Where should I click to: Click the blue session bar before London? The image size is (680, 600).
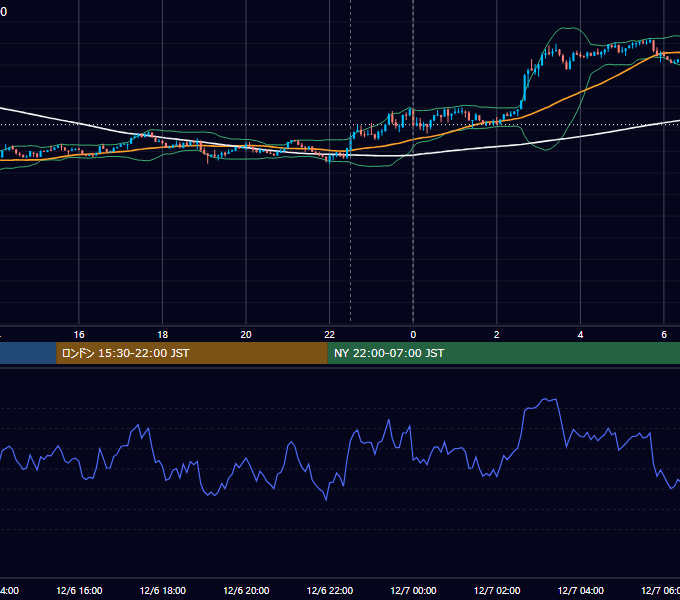pos(28,353)
